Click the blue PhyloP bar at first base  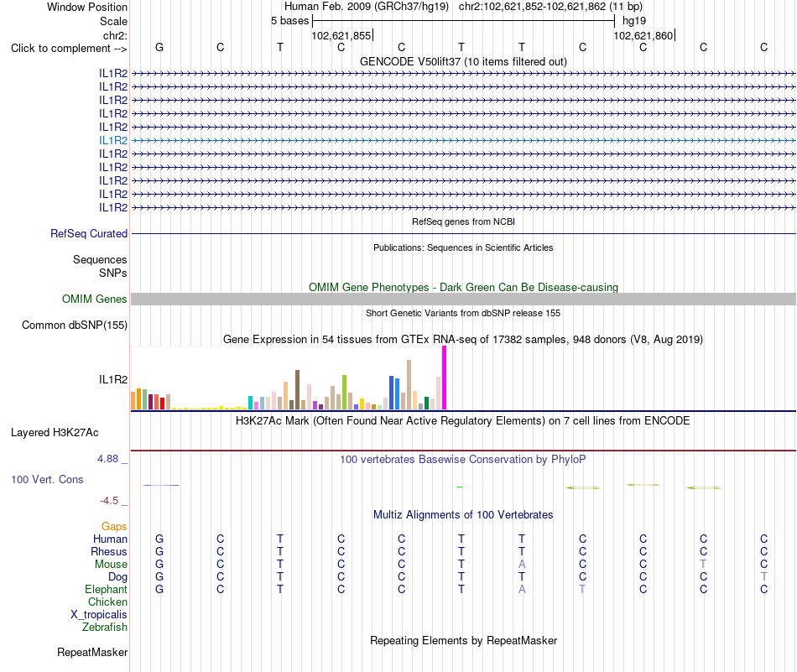tap(161, 486)
